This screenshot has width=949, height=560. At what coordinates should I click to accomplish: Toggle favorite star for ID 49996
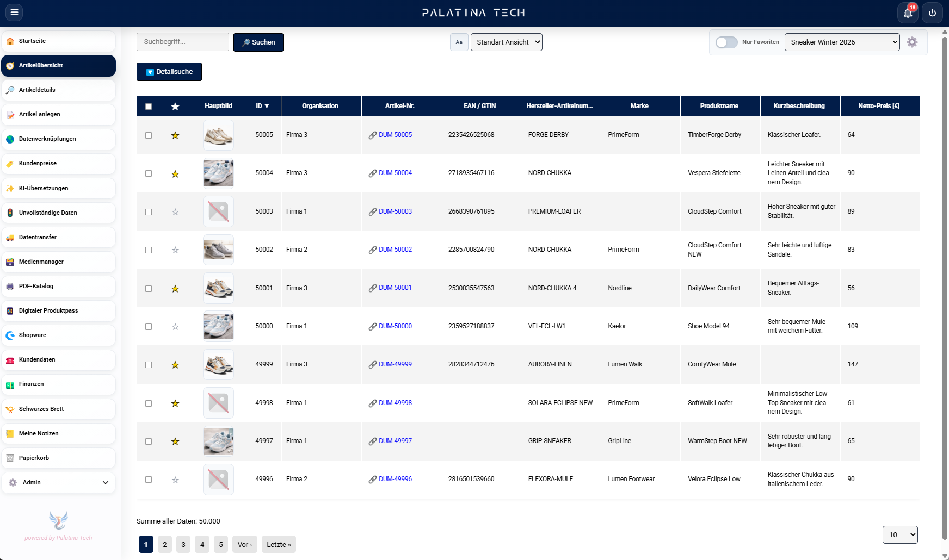point(175,480)
